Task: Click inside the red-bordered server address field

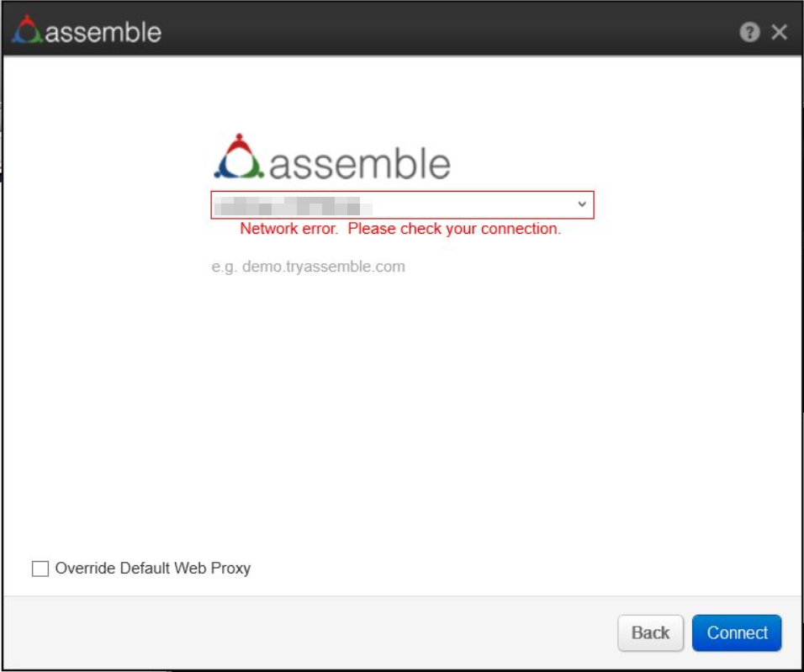Action: [x=471, y=204]
